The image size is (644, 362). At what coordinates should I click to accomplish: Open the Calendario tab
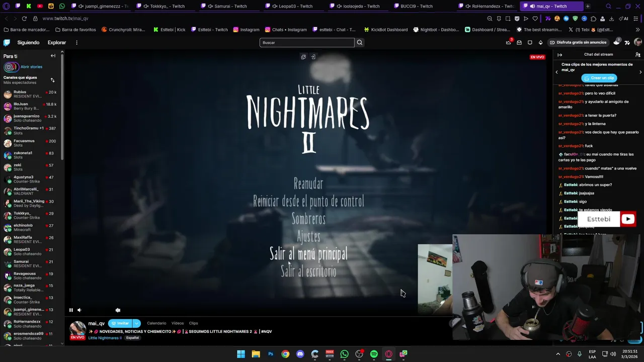click(156, 323)
